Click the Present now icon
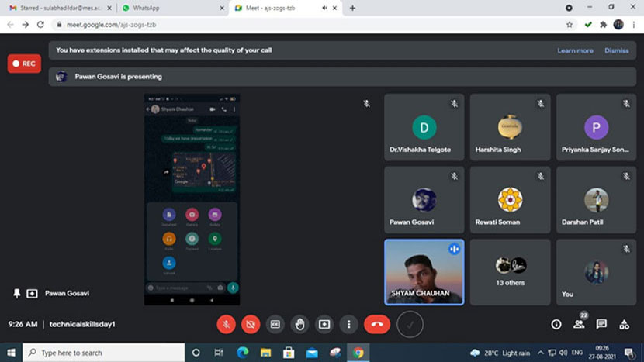Image resolution: width=644 pixels, height=362 pixels. point(324,324)
